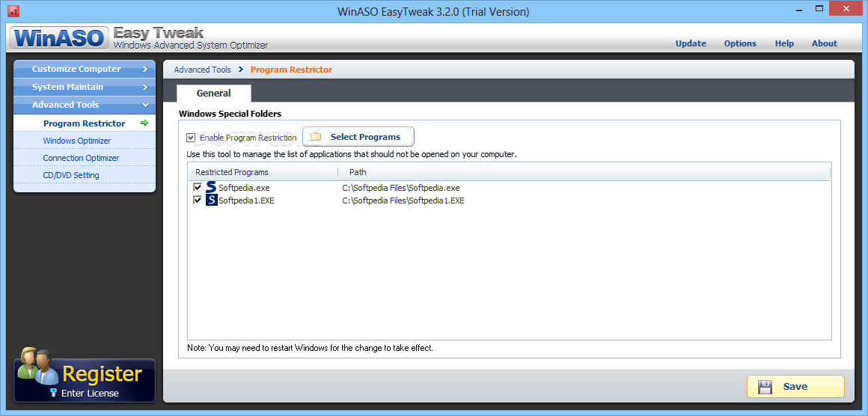Image resolution: width=868 pixels, height=416 pixels.
Task: Select the General tab
Action: click(214, 93)
